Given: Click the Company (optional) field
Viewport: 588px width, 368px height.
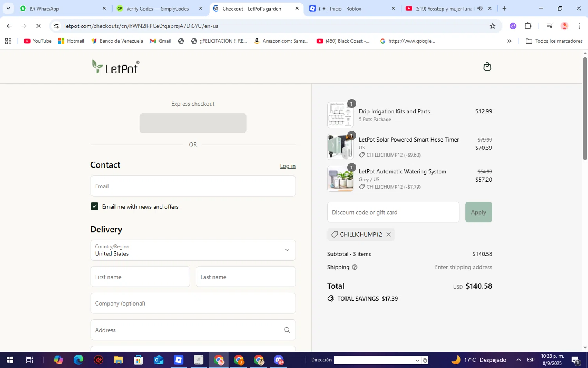Looking at the screenshot, I should click(x=193, y=303).
